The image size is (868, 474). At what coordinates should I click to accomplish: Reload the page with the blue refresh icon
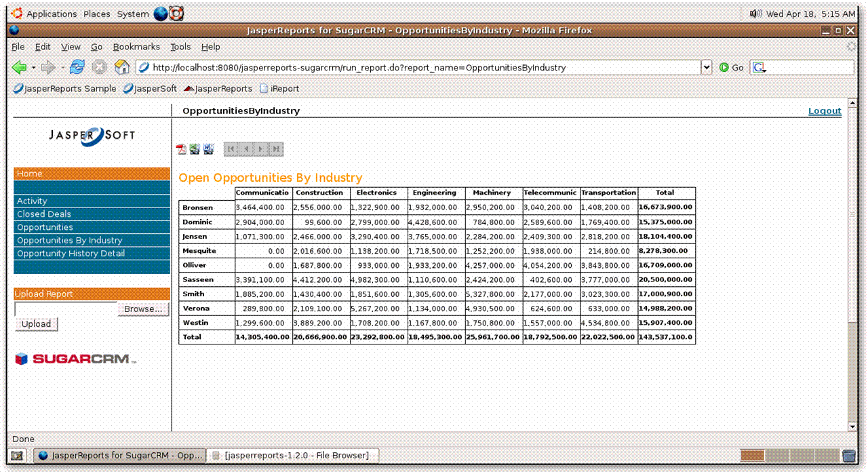(77, 67)
